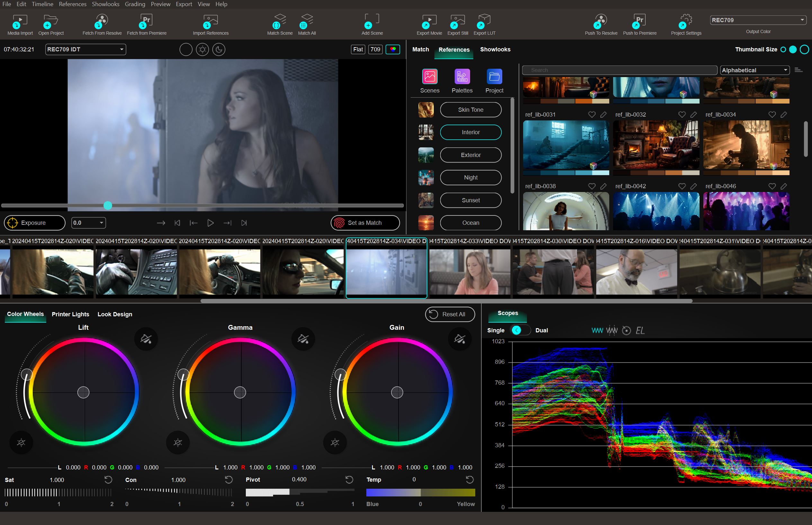Filter scenes by Sunset
The image size is (812, 525).
(x=470, y=200)
